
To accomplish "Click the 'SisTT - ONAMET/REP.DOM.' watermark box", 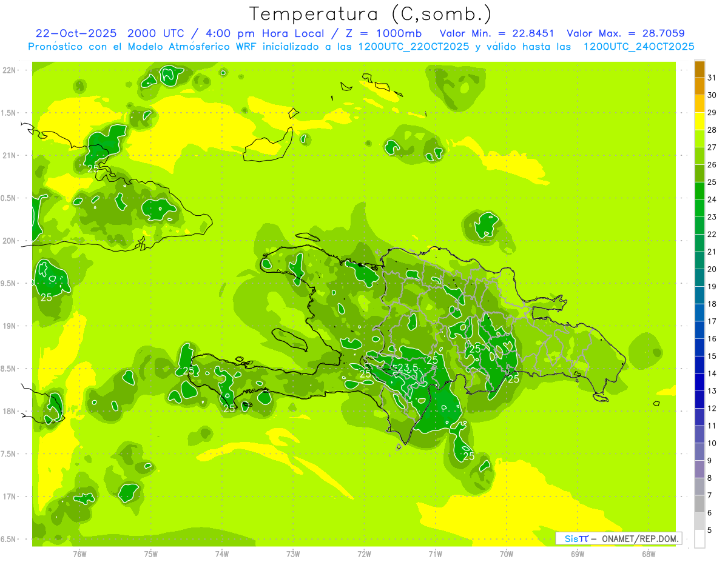I will (618, 538).
